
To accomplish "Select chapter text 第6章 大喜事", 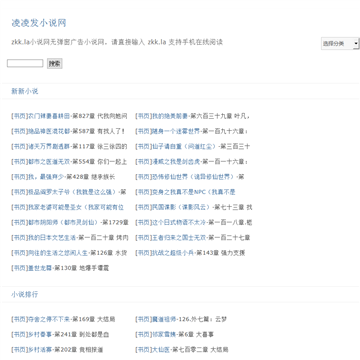I will pyautogui.click(x=196, y=334).
